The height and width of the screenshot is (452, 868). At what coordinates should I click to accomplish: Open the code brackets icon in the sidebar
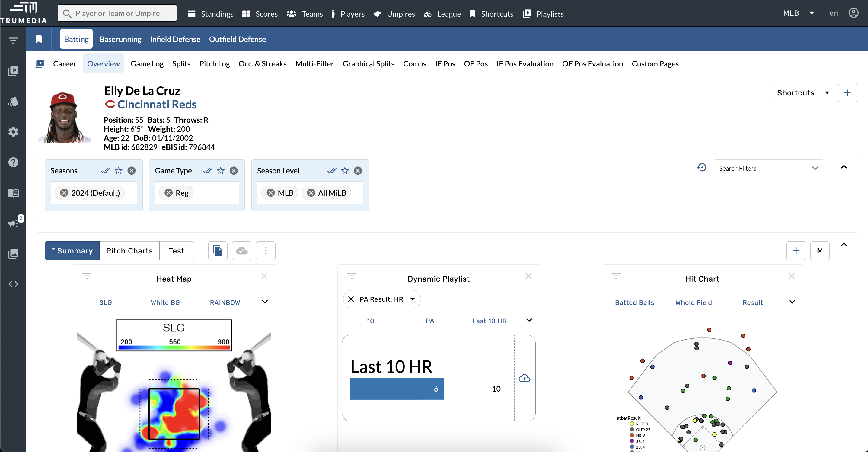(14, 284)
